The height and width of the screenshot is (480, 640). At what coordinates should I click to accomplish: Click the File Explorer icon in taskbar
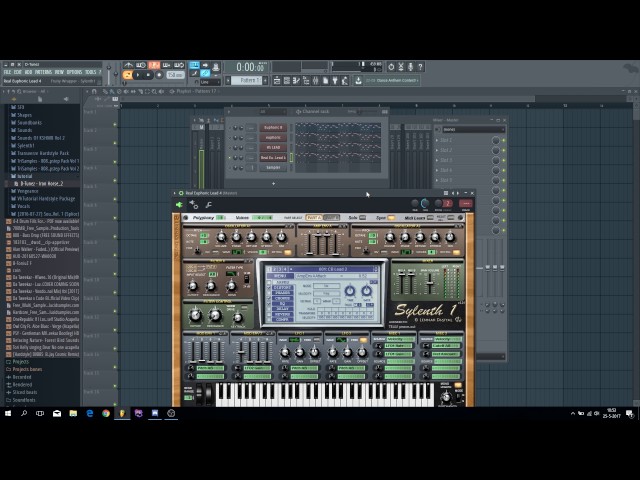point(73,413)
